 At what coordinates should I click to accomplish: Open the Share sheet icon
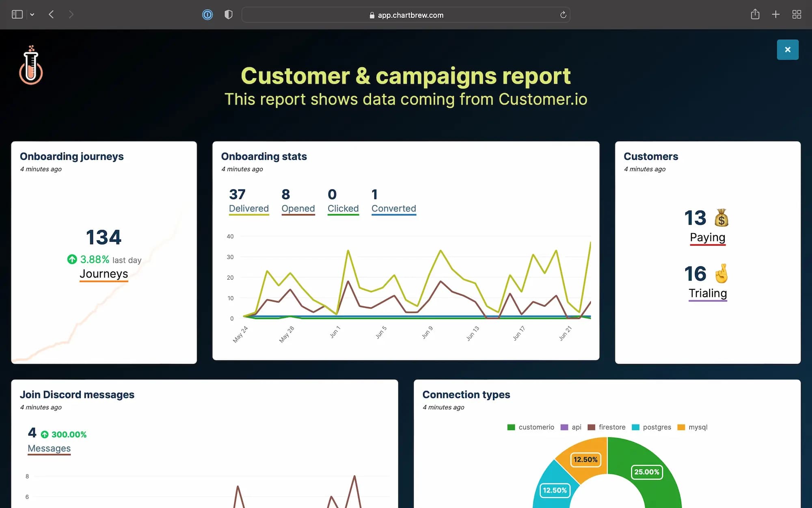tap(755, 14)
